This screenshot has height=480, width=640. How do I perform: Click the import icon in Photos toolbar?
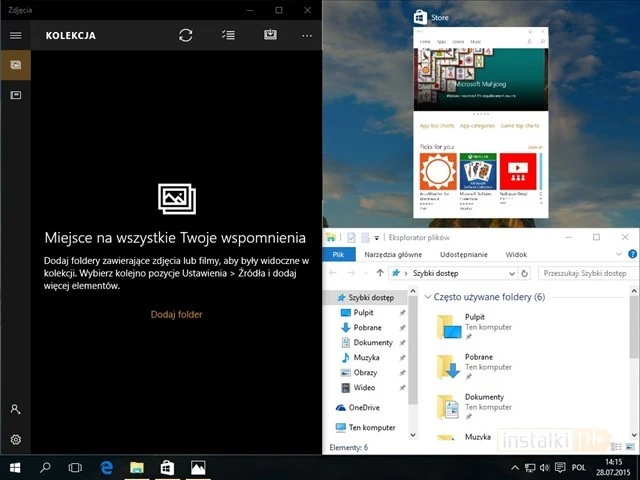click(270, 35)
